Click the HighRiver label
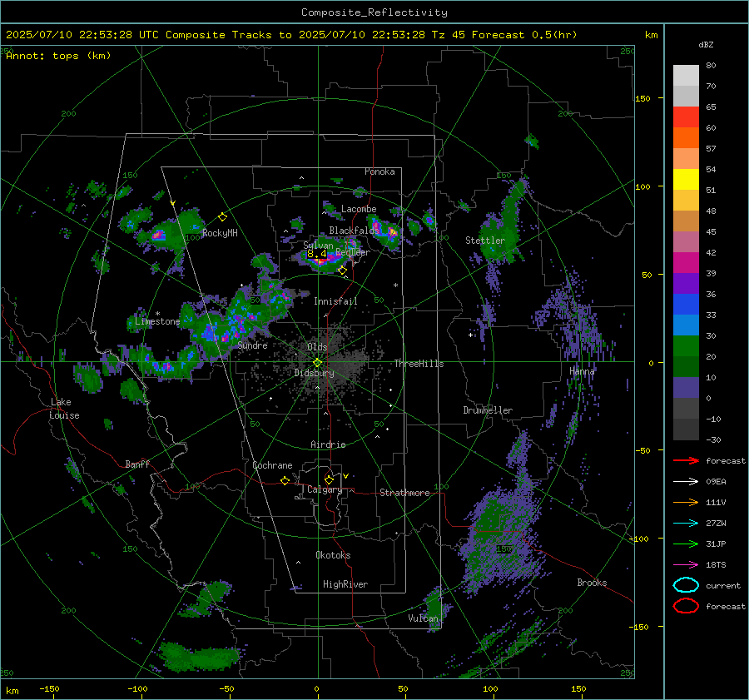This screenshot has height=700, width=749. point(345,584)
